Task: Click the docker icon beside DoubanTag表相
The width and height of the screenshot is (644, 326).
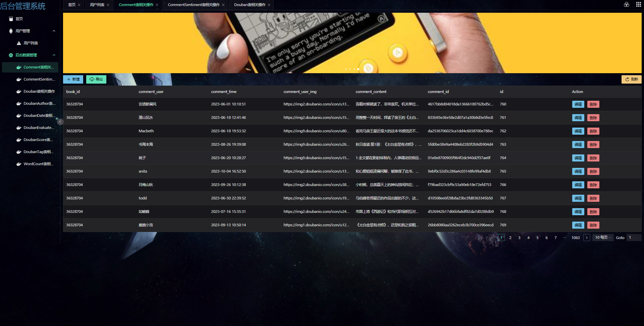Action: point(19,152)
